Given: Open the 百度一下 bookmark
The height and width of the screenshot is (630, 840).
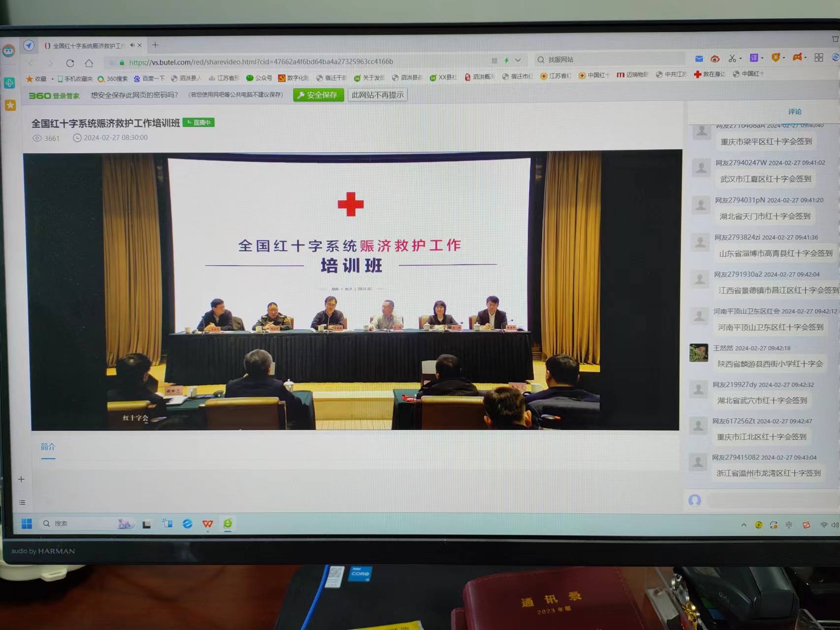Looking at the screenshot, I should (150, 78).
